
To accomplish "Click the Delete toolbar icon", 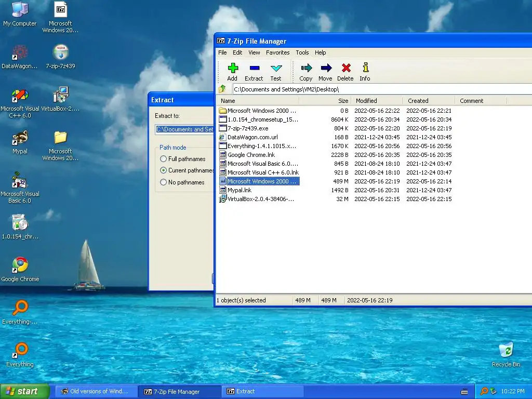I will [345, 72].
